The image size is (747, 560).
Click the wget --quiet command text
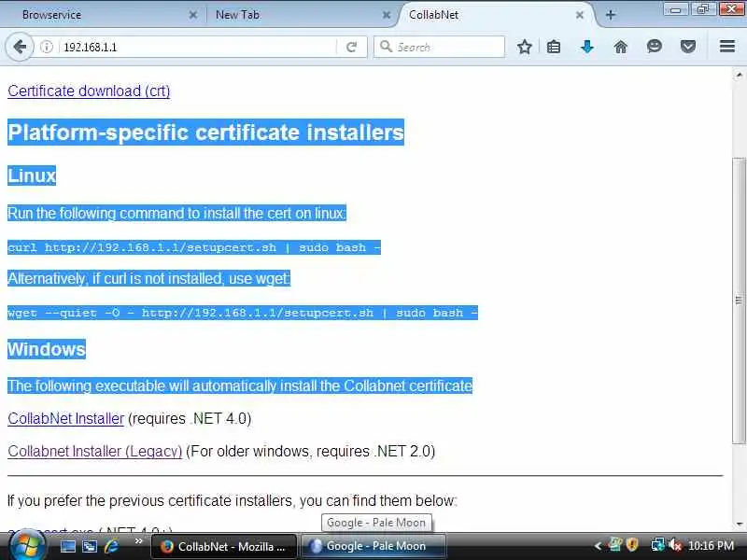[243, 313]
